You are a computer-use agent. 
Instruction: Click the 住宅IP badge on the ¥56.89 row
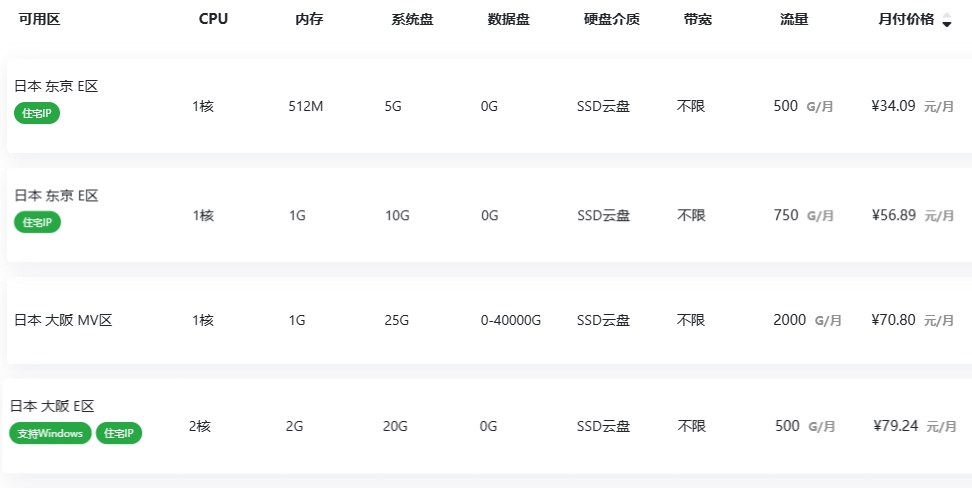click(37, 222)
